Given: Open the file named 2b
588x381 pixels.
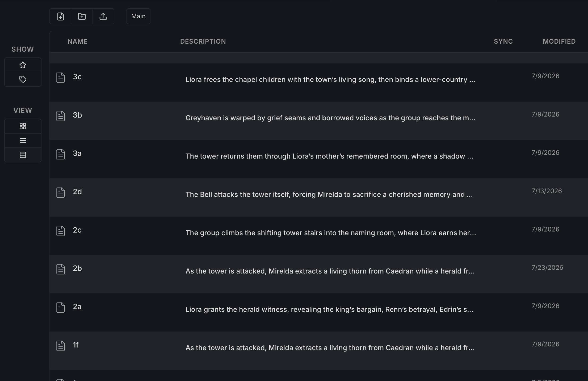Looking at the screenshot, I should pyautogui.click(x=77, y=268).
